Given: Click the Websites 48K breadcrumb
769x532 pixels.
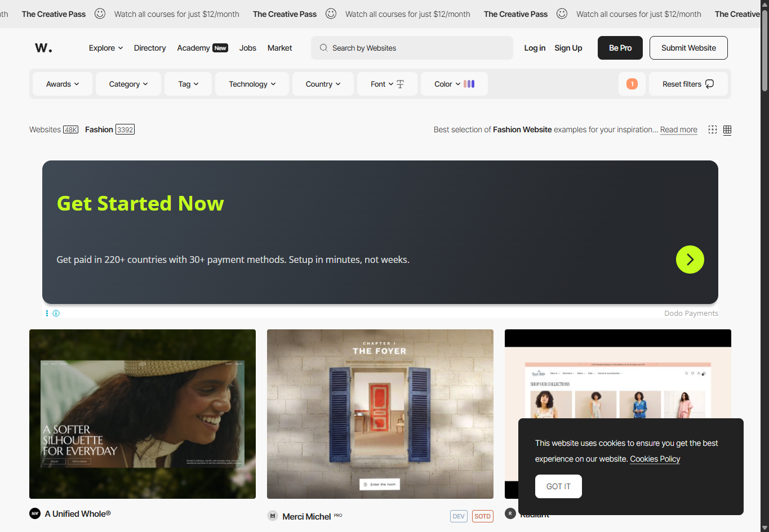Looking at the screenshot, I should tap(54, 129).
